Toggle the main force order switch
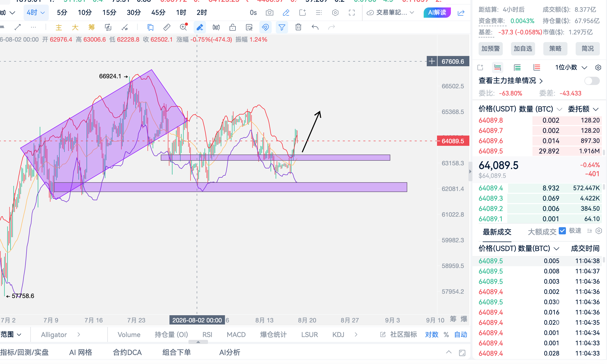The height and width of the screenshot is (364, 607). [592, 81]
